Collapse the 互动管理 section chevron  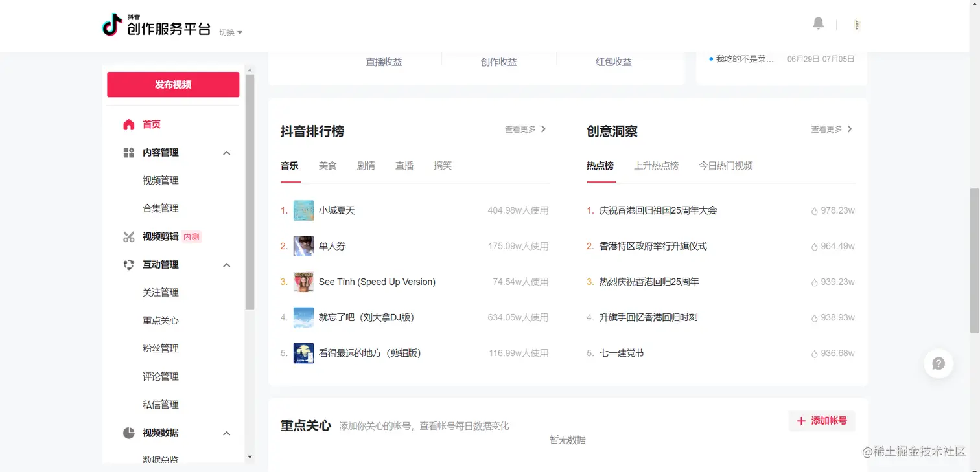coord(226,265)
